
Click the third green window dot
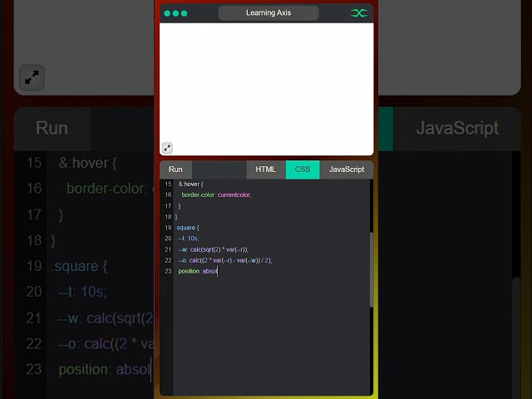[185, 13]
